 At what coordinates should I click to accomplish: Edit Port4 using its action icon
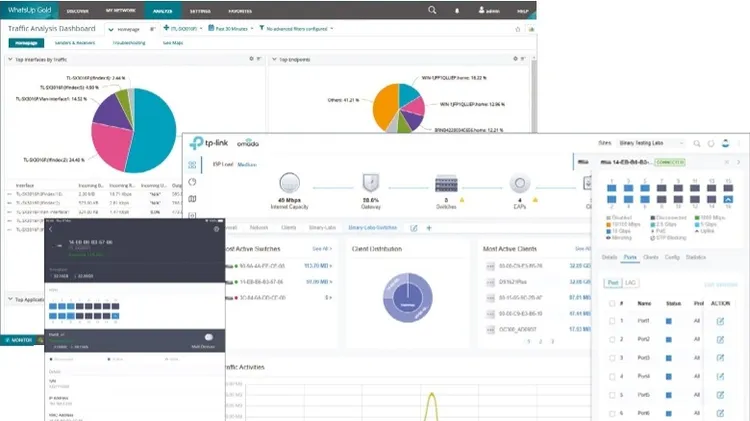coord(720,377)
